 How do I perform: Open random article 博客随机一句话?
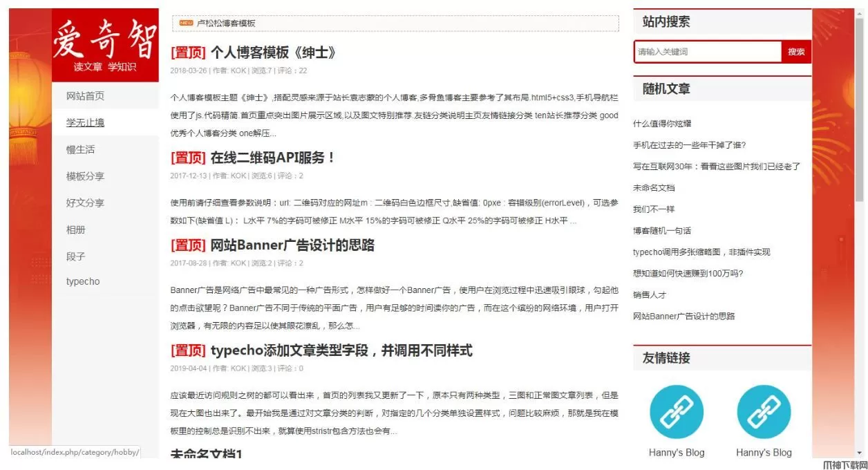(x=662, y=231)
